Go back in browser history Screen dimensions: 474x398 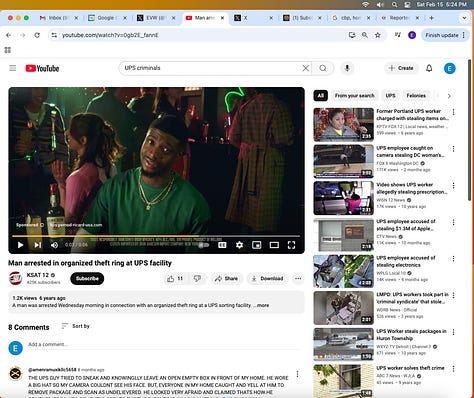(x=8, y=35)
